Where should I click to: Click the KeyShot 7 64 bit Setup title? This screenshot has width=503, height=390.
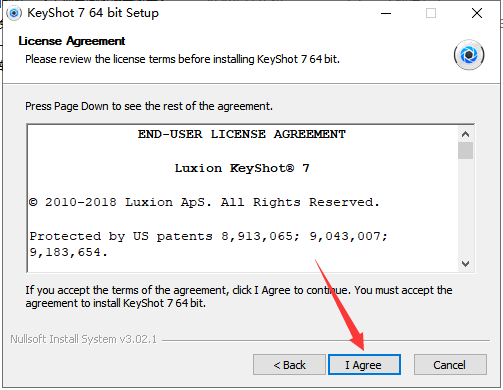coord(93,13)
